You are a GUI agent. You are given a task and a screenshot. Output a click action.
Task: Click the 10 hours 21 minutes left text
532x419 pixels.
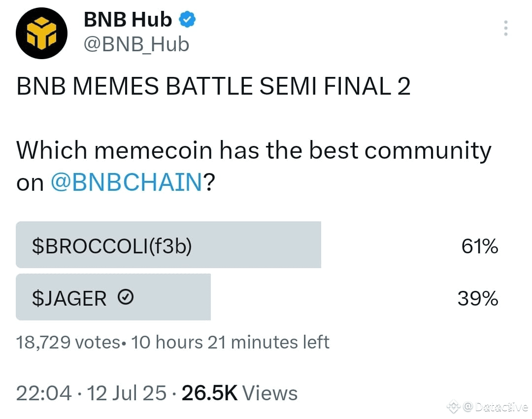tap(231, 342)
